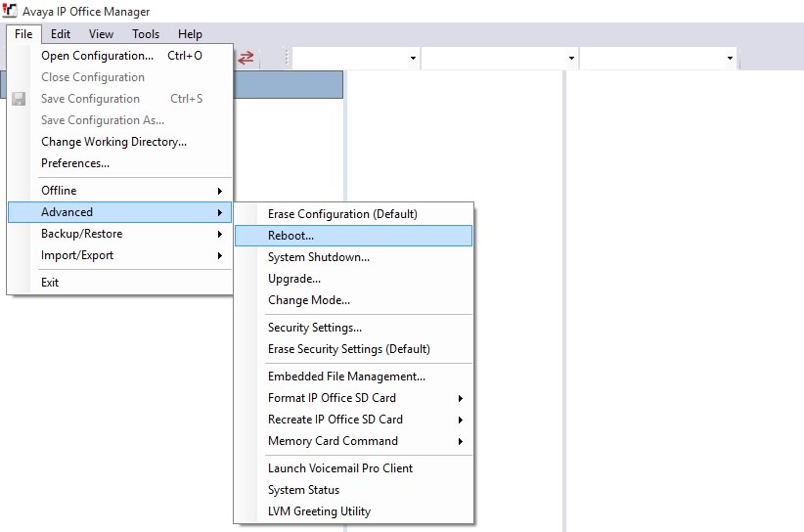
Task: Open Security Settings...
Action: (x=353, y=328)
